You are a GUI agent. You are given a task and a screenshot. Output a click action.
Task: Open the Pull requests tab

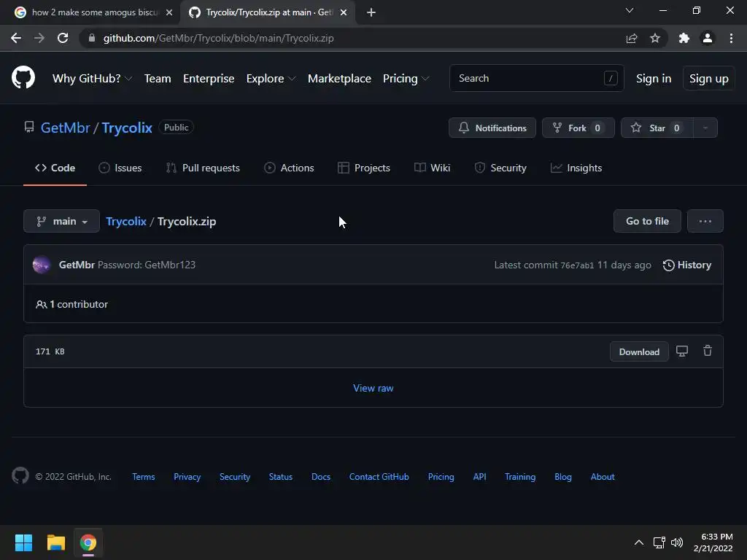203,168
